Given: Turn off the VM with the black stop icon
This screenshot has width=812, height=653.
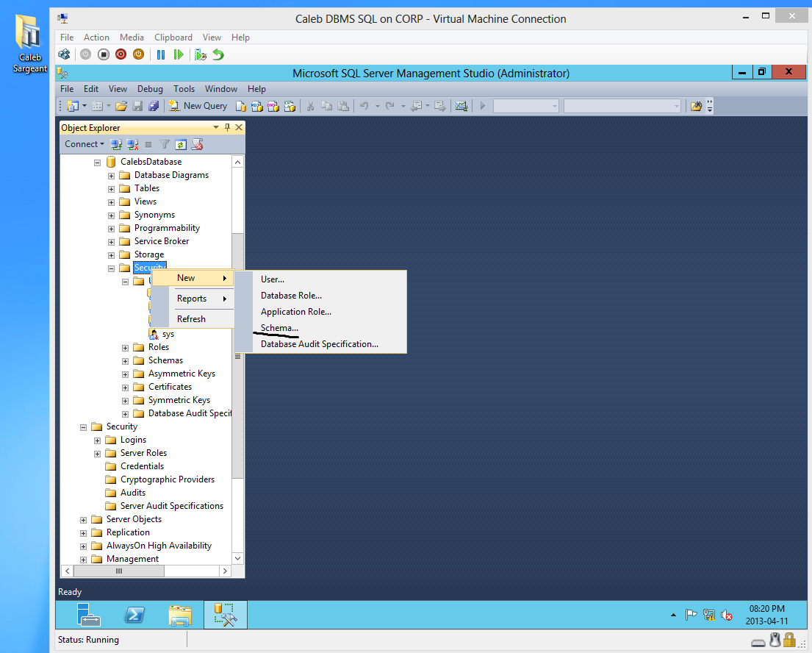Looking at the screenshot, I should tap(104, 54).
